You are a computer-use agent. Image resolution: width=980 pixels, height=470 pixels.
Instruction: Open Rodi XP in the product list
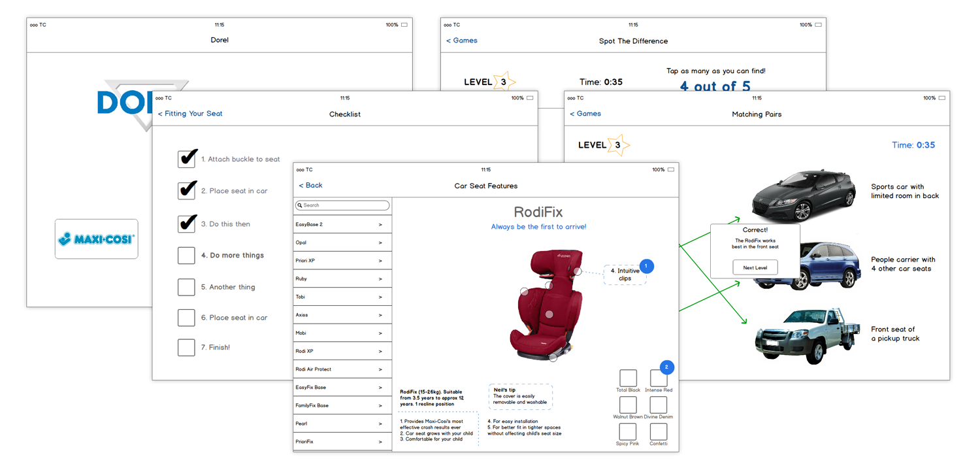pyautogui.click(x=342, y=351)
